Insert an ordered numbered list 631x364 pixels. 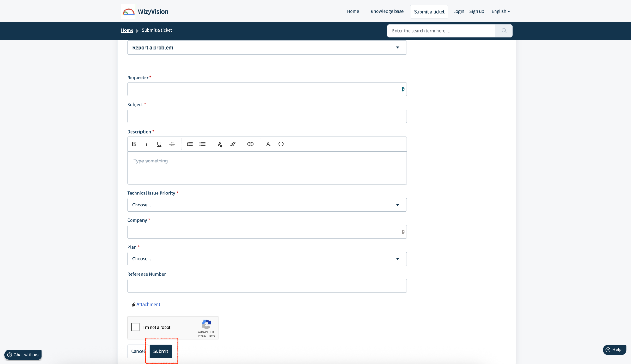tap(189, 144)
